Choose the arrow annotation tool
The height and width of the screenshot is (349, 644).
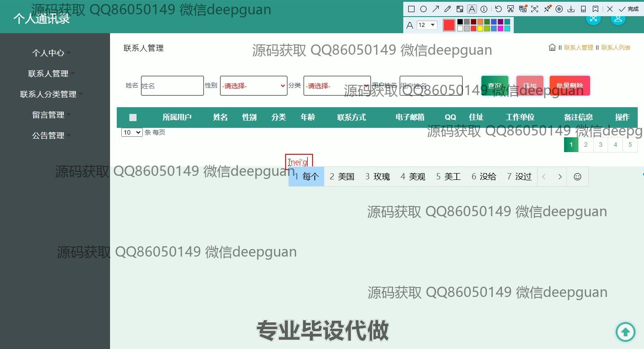tap(436, 9)
